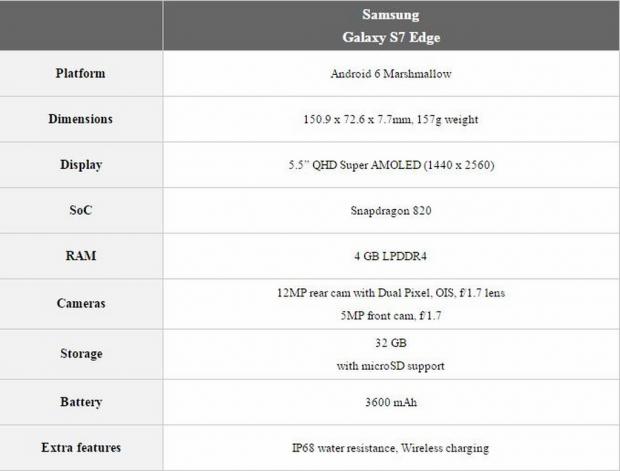The width and height of the screenshot is (620, 471).
Task: Click the 5.5" QHD Super AMOLED value
Action: [390, 165]
